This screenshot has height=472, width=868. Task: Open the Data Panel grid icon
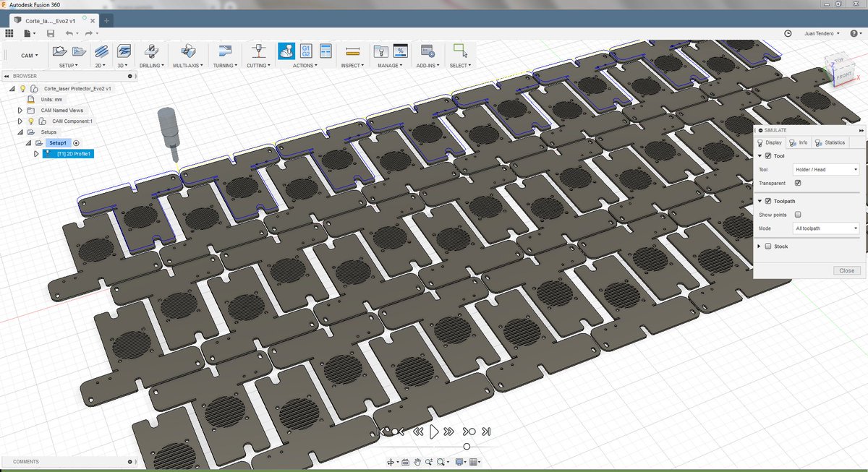point(9,33)
